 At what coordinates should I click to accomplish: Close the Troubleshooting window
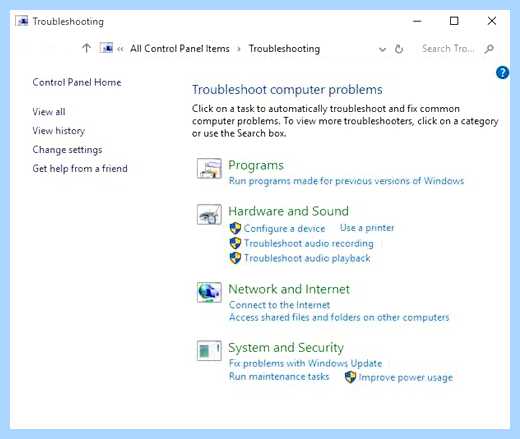[x=492, y=21]
